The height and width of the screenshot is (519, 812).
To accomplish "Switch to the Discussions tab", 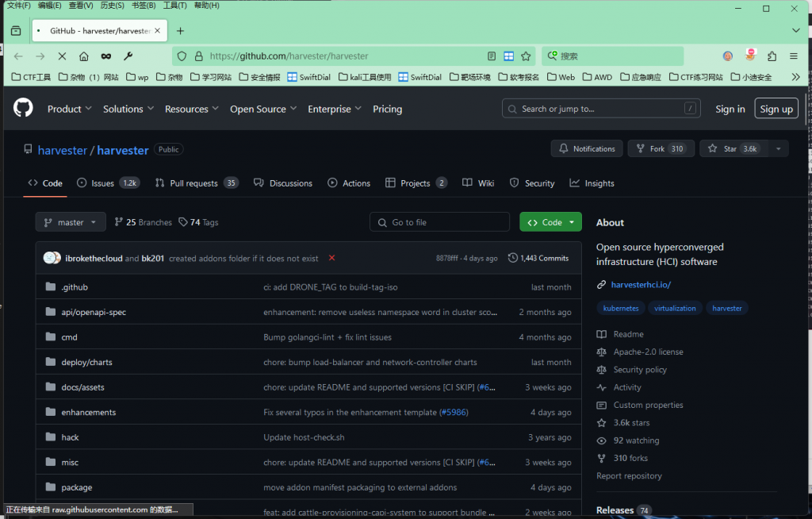I will pyautogui.click(x=283, y=183).
